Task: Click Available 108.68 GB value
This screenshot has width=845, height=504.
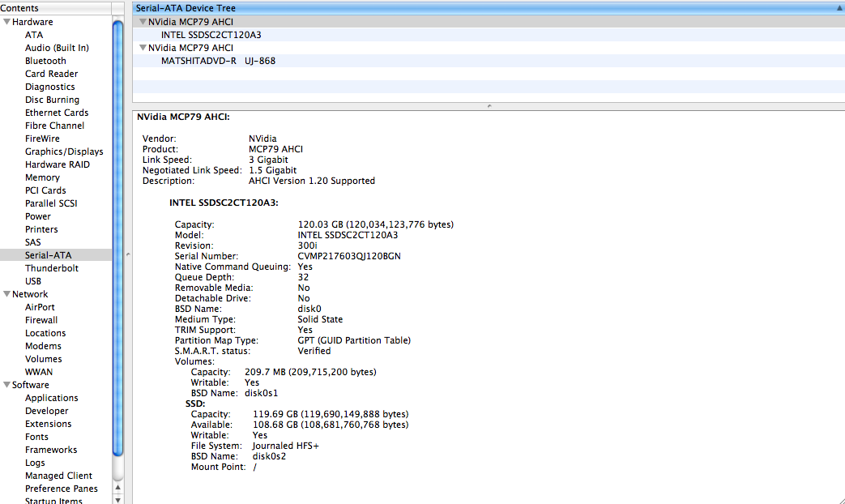Action: point(331,425)
